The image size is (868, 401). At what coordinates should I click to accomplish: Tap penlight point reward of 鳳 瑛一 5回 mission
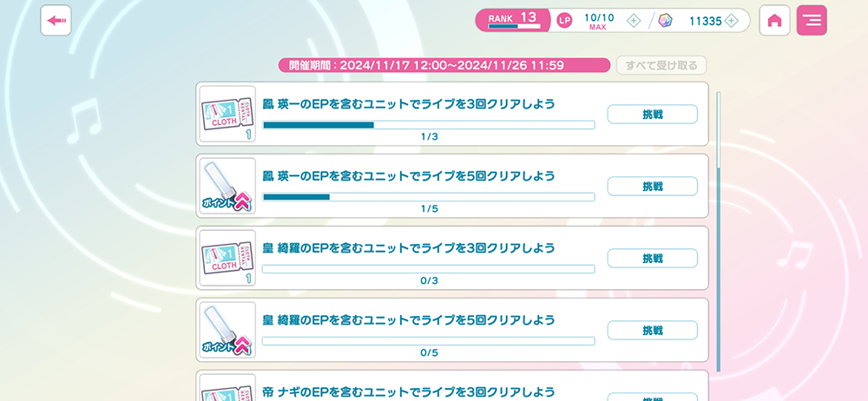pyautogui.click(x=227, y=186)
